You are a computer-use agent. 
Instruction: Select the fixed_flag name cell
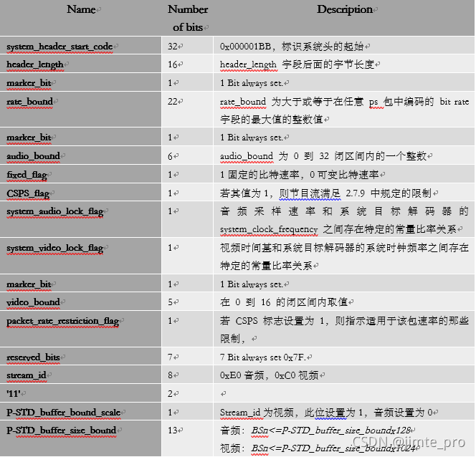(80, 174)
